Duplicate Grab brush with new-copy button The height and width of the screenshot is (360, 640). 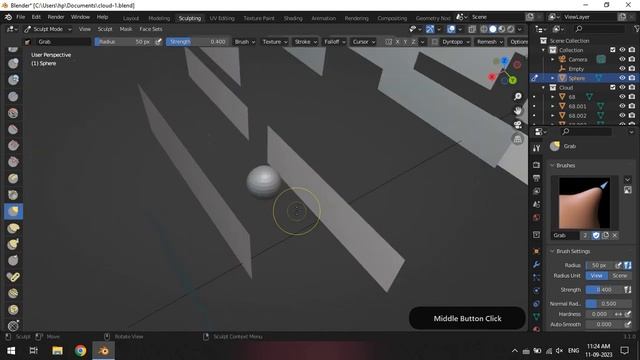coord(605,236)
